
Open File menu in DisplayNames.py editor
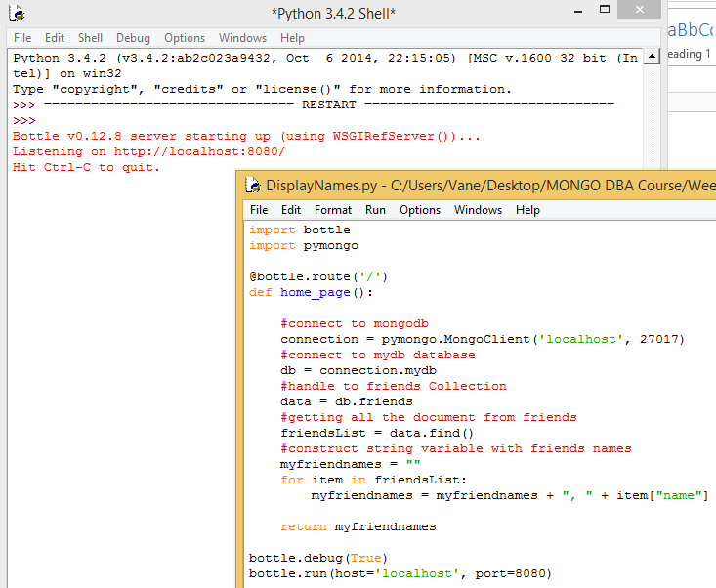coord(259,210)
